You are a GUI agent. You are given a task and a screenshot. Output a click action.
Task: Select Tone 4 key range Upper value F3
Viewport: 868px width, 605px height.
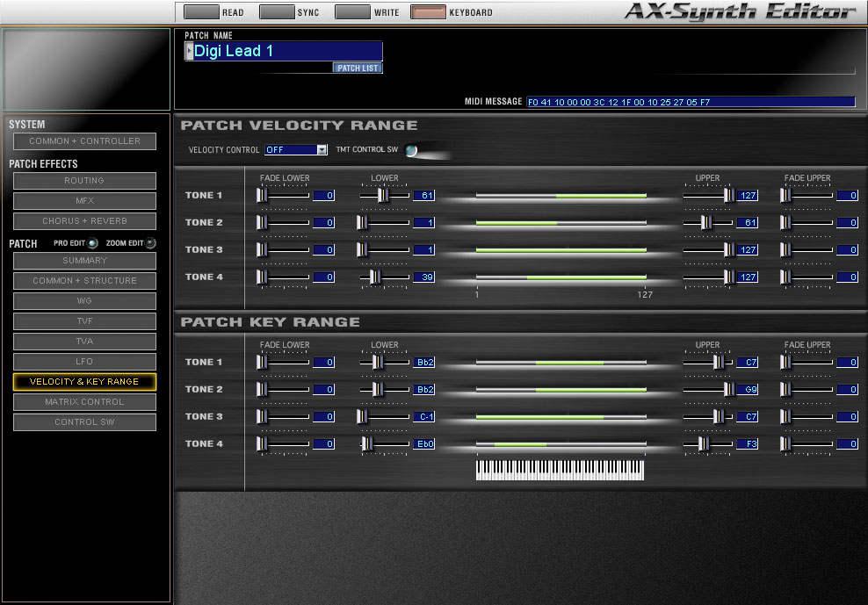(x=748, y=443)
